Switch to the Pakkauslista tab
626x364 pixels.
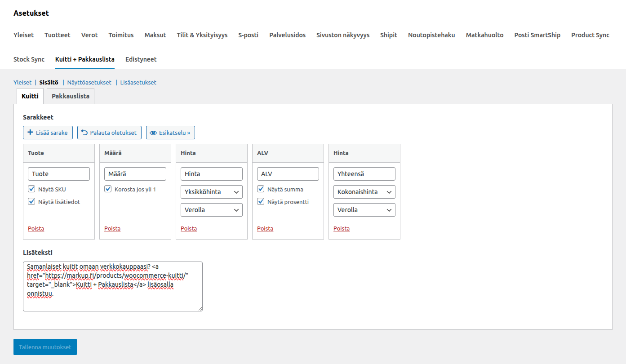[x=71, y=96]
